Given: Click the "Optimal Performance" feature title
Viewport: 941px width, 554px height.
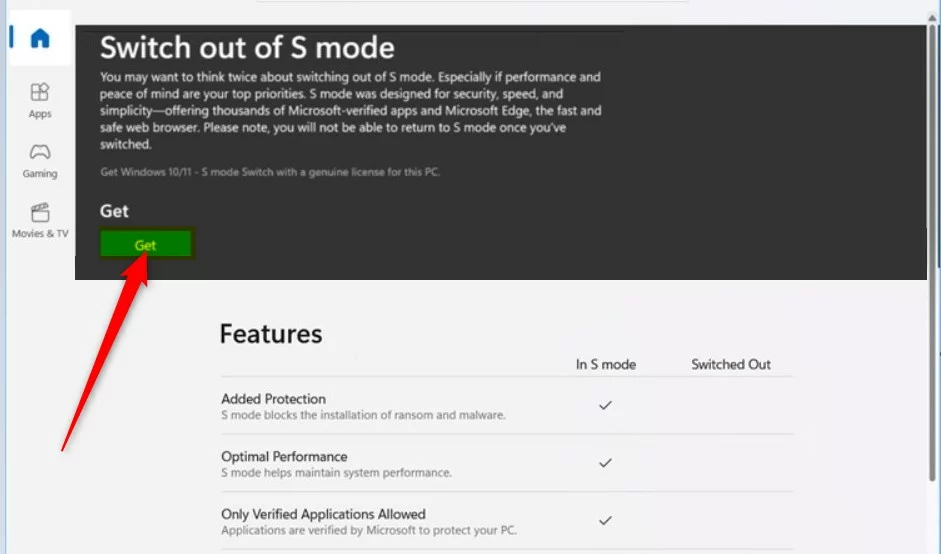Looking at the screenshot, I should pyautogui.click(x=284, y=456).
